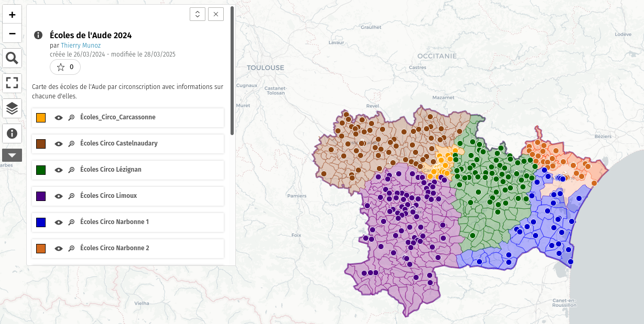Open the layers manager icon
644x324 pixels.
(x=12, y=108)
